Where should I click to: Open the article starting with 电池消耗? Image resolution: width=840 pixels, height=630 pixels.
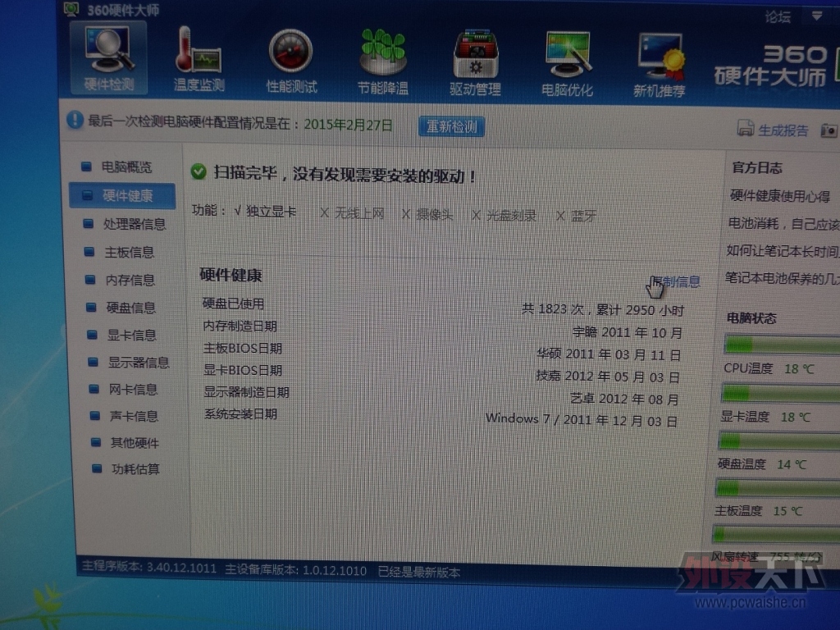783,224
